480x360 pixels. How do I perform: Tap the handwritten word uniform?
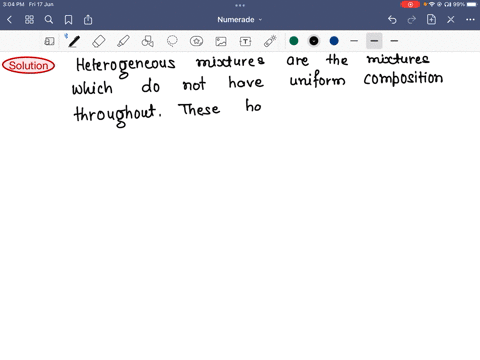pos(317,79)
